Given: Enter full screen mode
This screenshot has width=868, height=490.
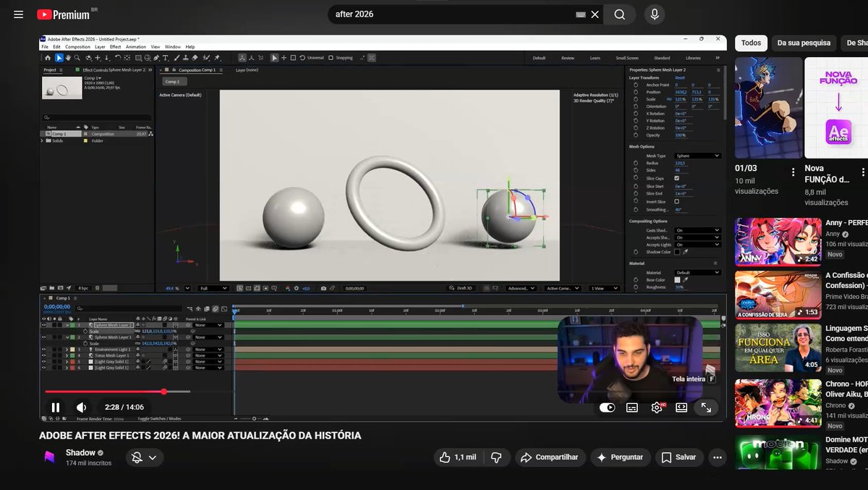Looking at the screenshot, I should 706,407.
